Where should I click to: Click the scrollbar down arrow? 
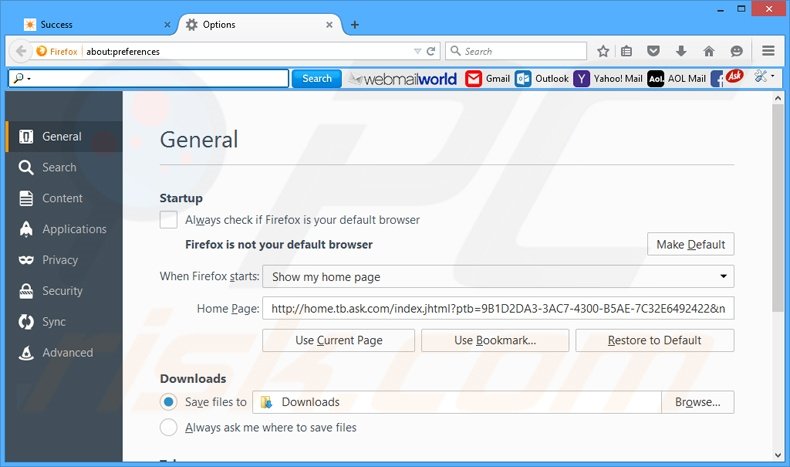(x=778, y=455)
